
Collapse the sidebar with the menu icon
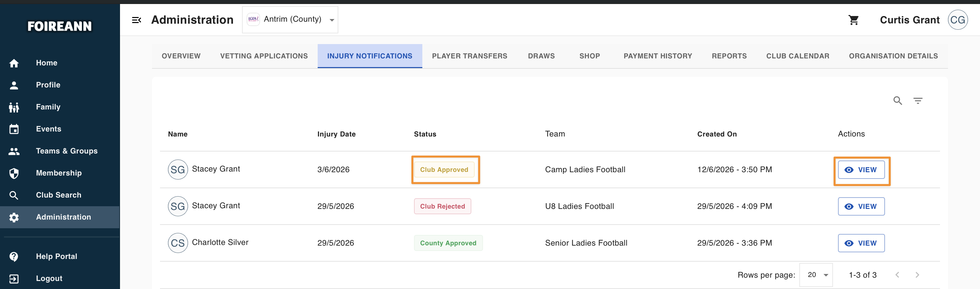(x=137, y=20)
